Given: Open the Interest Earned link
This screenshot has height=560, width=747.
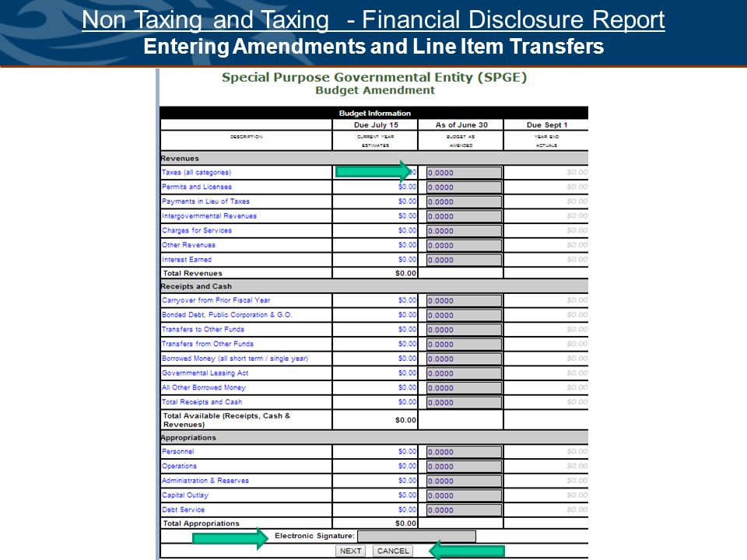Looking at the screenshot, I should (187, 260).
